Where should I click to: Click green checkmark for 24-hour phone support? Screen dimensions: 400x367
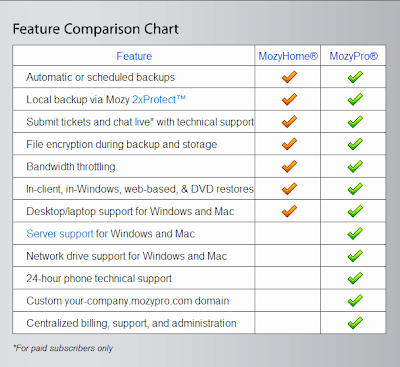click(355, 278)
